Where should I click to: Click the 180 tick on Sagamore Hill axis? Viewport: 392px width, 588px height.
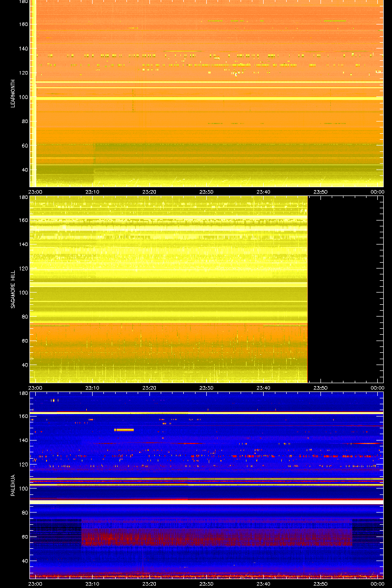pyautogui.click(x=24, y=197)
